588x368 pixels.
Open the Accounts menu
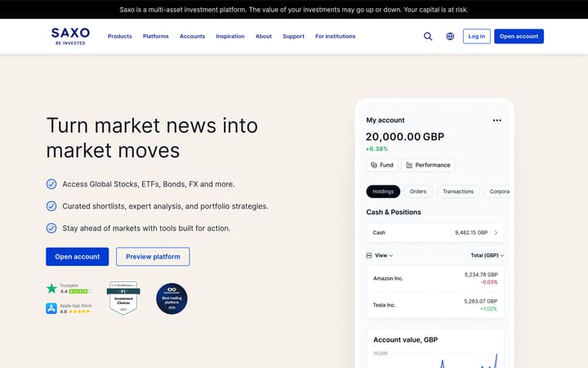pos(193,37)
